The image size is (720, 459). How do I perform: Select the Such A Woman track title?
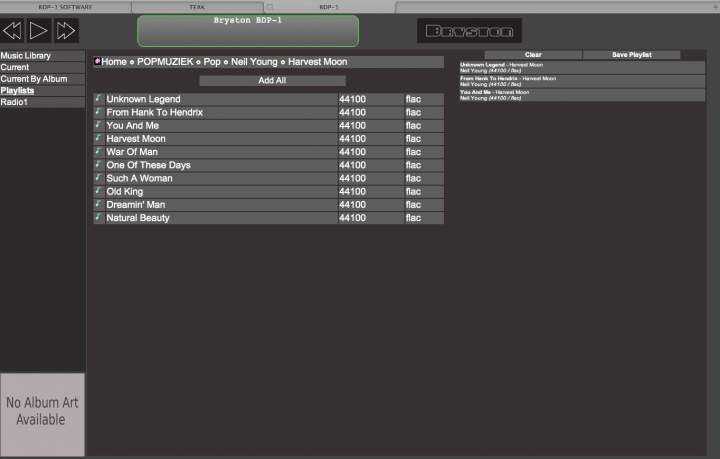coord(140,178)
